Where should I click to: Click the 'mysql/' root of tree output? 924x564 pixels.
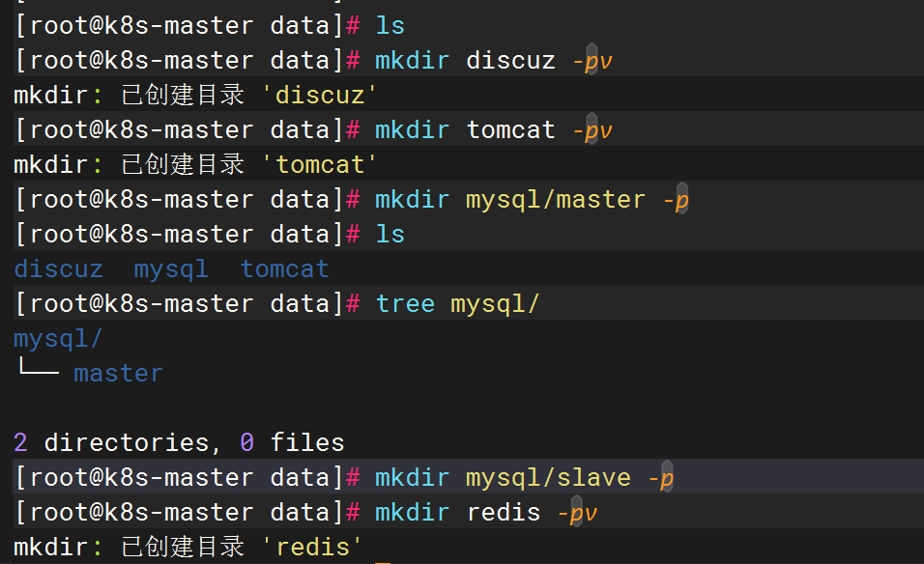pyautogui.click(x=58, y=339)
